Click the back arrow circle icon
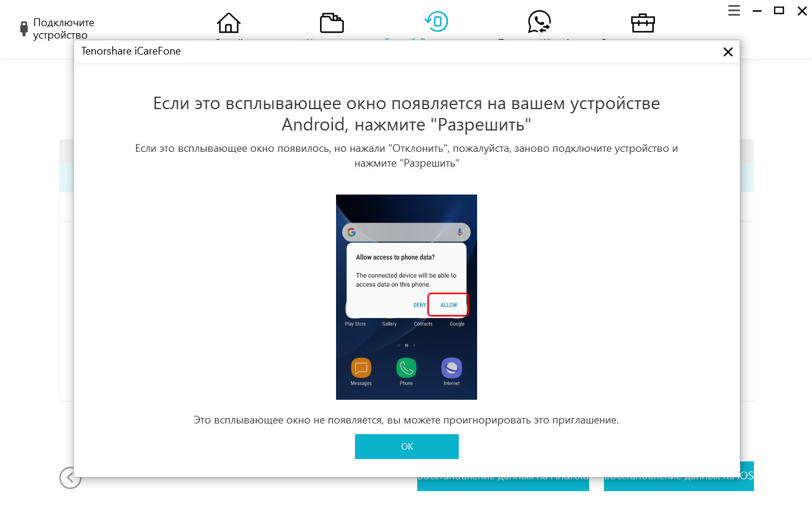The height and width of the screenshot is (516, 812). [x=70, y=477]
